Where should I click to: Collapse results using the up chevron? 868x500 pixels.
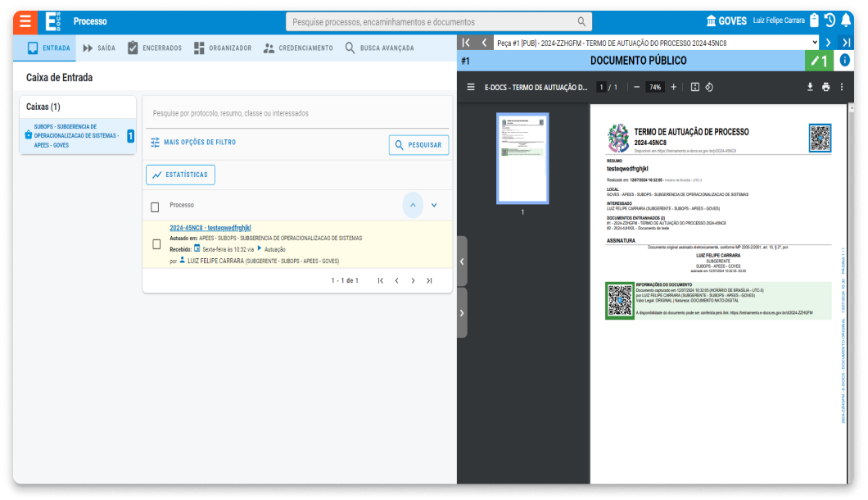[x=413, y=205]
